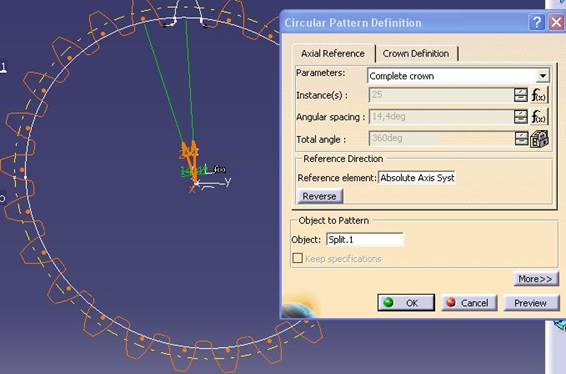This screenshot has width=566, height=374.
Task: Open the Axial Reference tab
Action: [333, 54]
